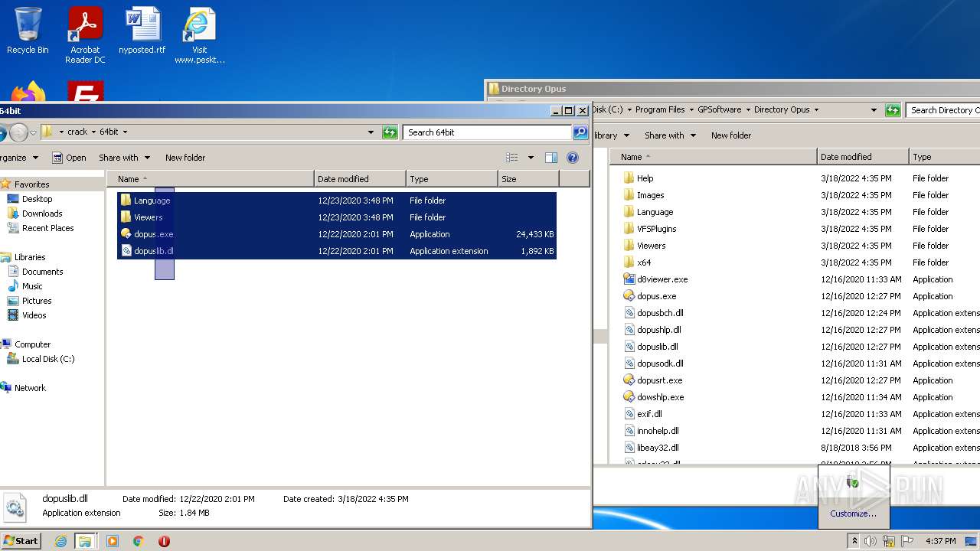Viewport: 980px width, 551px height.
Task: Select Network in navigation pane
Action: coord(30,388)
